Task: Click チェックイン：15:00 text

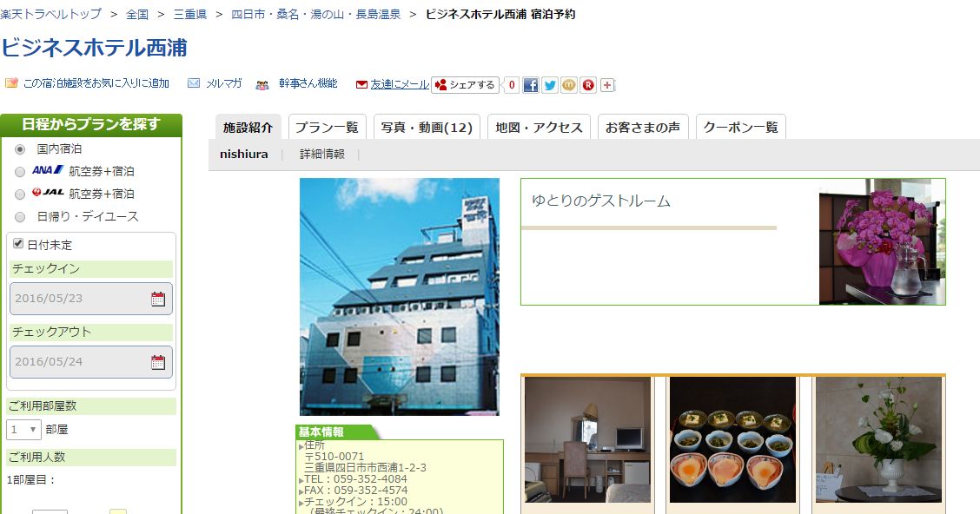Action: pos(355,502)
